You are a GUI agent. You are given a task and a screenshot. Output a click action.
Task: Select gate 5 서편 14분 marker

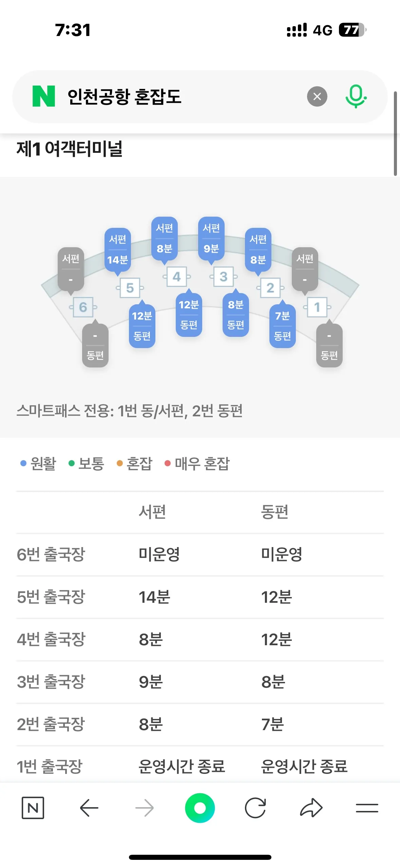point(117,250)
